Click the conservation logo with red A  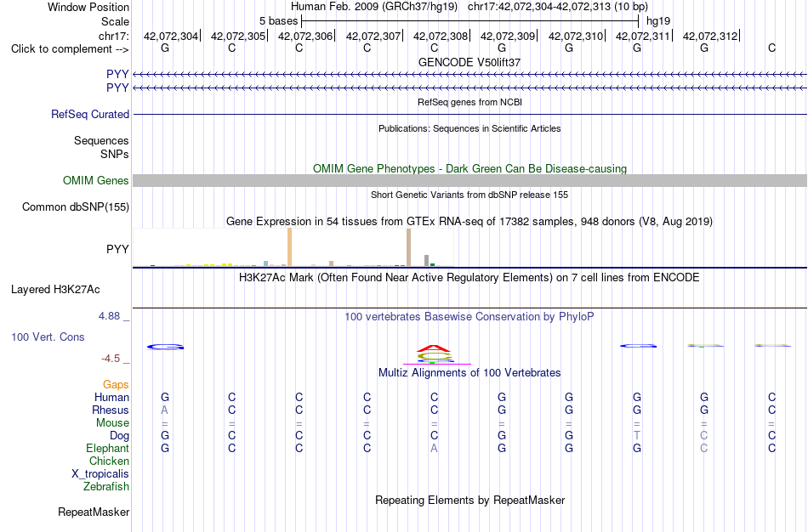(x=435, y=354)
